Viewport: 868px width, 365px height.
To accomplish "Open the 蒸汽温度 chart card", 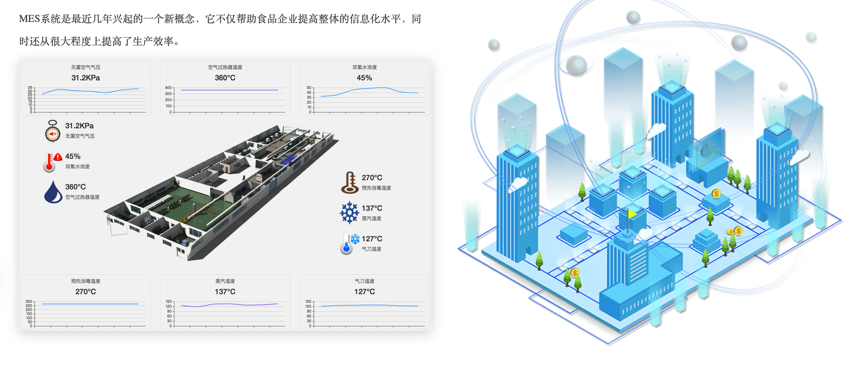I will 225,302.
